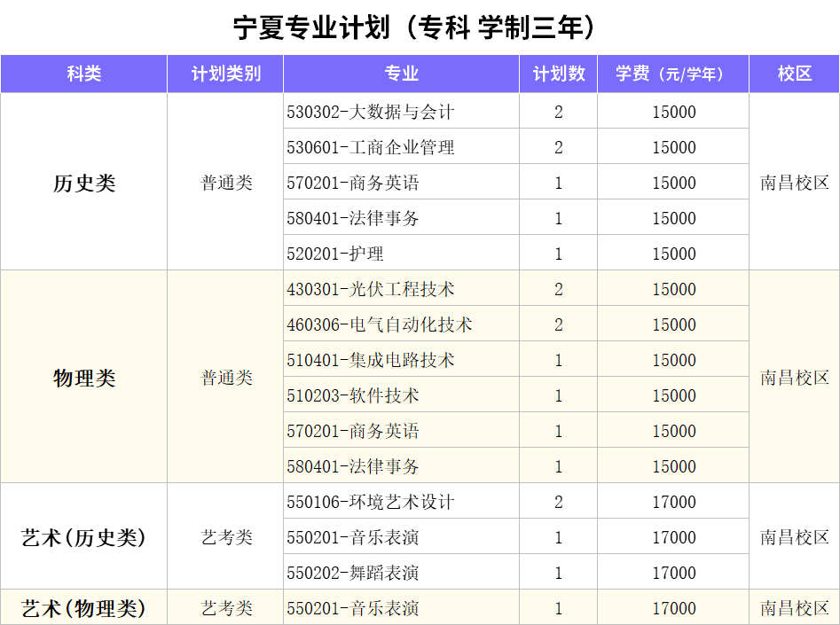Click the 艺术(物理类) category cell
Screen dimensions: 840x625
tap(84, 608)
